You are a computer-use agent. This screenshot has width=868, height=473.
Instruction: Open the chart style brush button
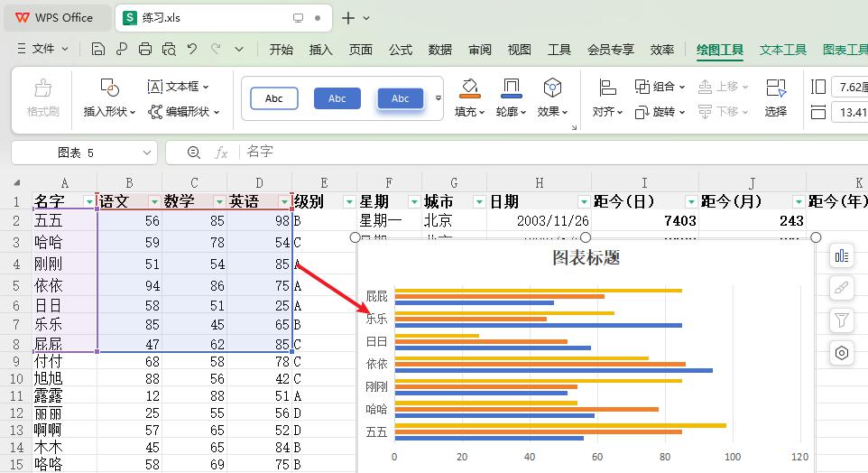(x=842, y=288)
